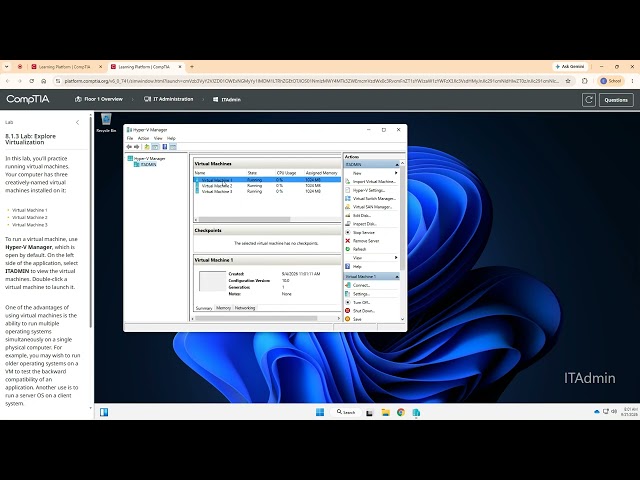Open Virtual Switch Manager
This screenshot has height=480, width=640.
pyautogui.click(x=374, y=198)
